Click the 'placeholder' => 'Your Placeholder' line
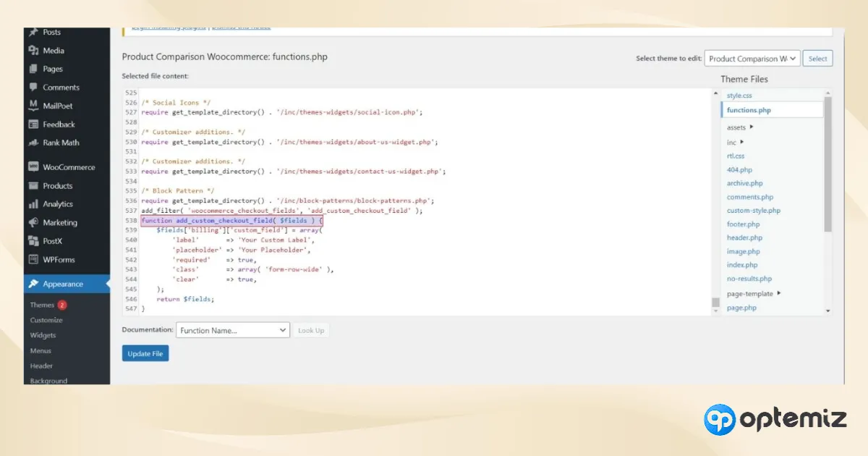This screenshot has height=456, width=868. (242, 250)
